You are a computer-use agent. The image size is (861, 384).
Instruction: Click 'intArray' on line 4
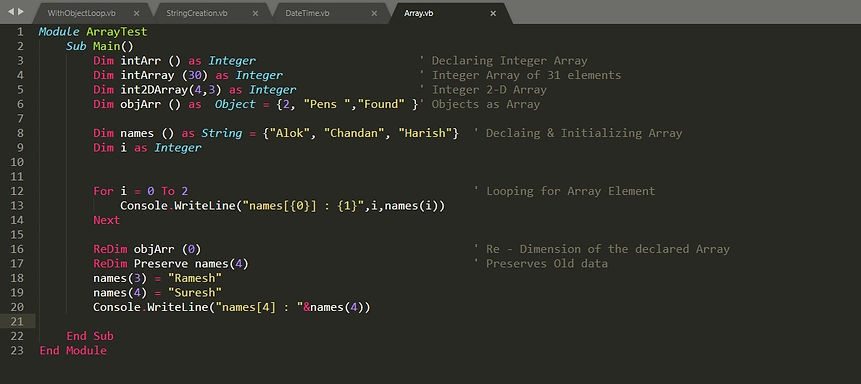click(147, 75)
